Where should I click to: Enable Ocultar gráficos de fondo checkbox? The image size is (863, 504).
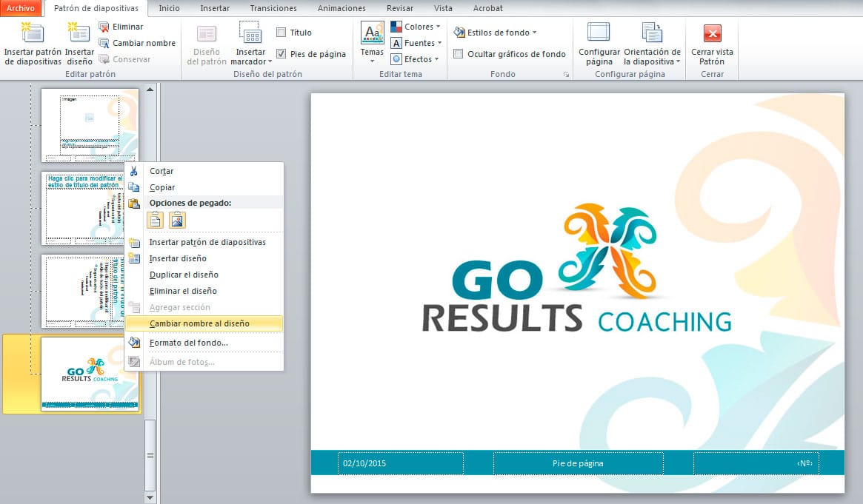coord(458,54)
